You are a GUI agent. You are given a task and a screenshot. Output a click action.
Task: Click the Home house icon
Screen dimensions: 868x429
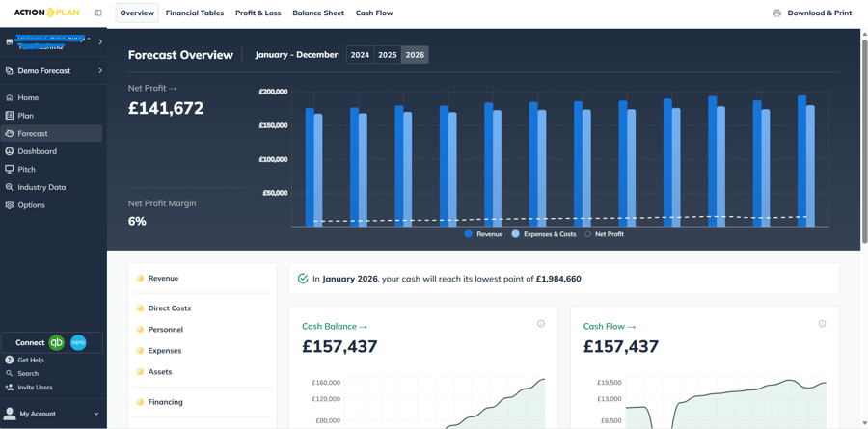tap(10, 98)
